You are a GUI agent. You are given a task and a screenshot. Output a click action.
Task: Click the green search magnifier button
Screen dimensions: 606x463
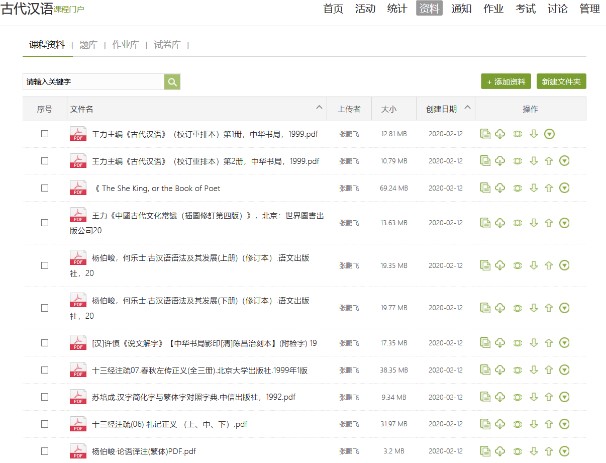172,81
